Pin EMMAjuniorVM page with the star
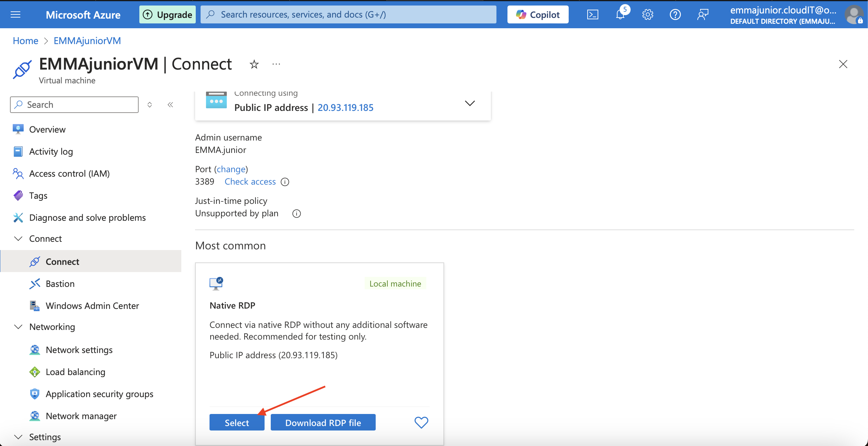The image size is (868, 446). point(254,64)
